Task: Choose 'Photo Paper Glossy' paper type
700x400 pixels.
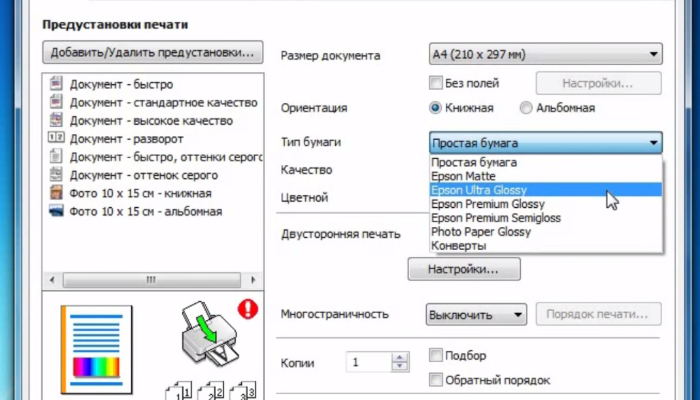Action: click(546, 232)
